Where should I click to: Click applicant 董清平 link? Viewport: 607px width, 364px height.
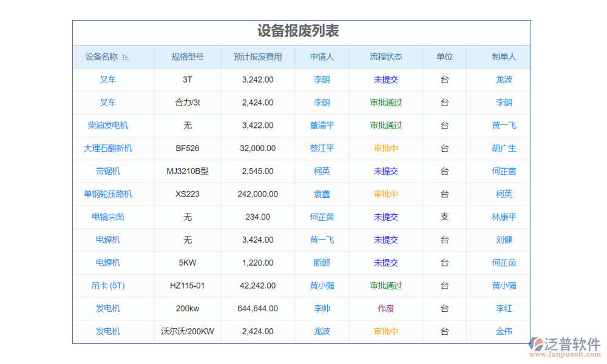pos(322,126)
